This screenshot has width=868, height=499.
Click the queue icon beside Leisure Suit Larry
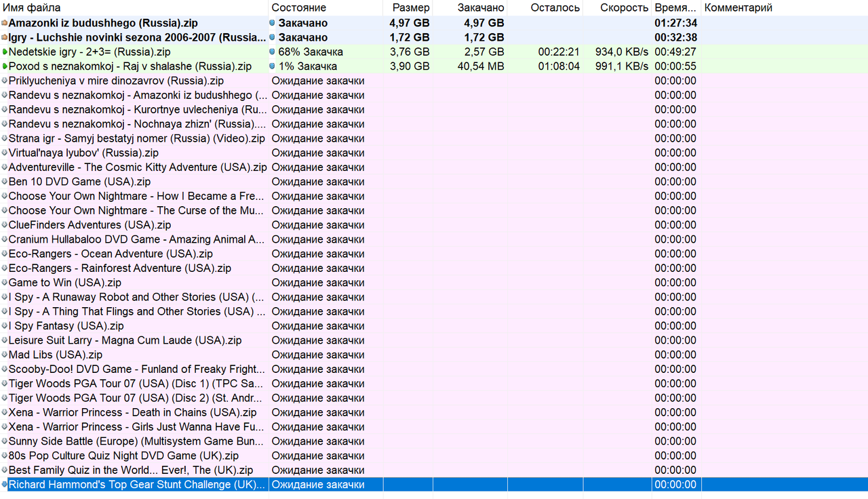click(x=5, y=340)
